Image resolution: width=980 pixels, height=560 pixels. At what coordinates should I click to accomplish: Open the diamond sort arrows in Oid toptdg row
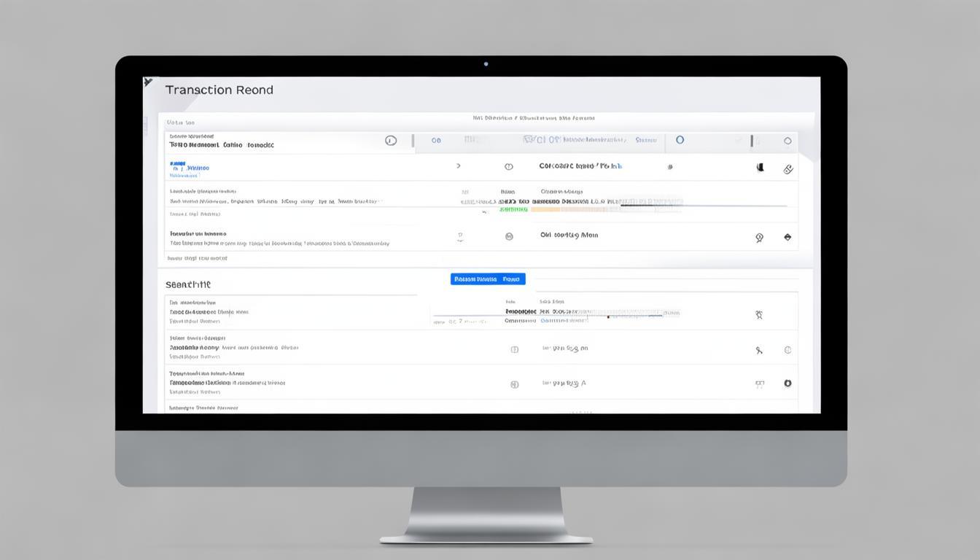[x=787, y=237]
